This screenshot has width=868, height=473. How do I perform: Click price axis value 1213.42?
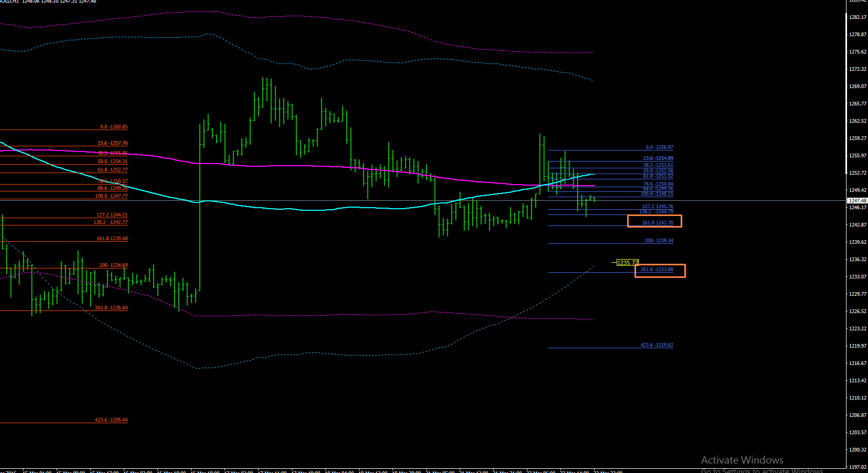tap(858, 381)
